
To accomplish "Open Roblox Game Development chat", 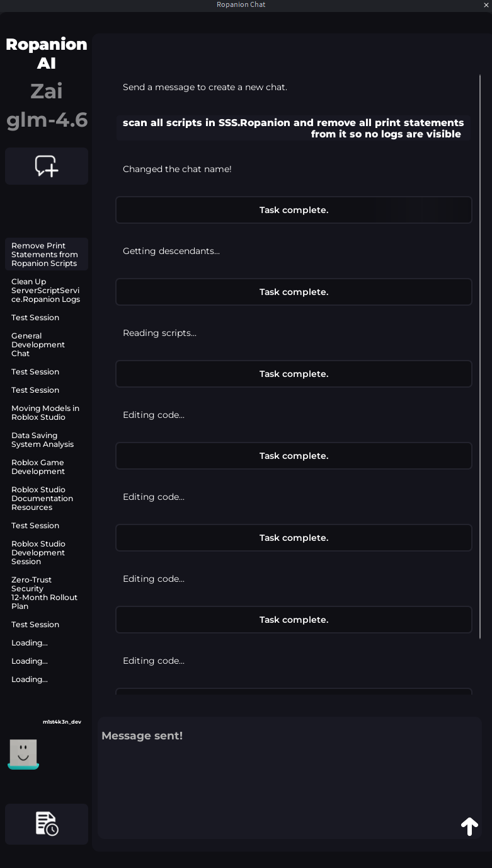I will pos(47,467).
